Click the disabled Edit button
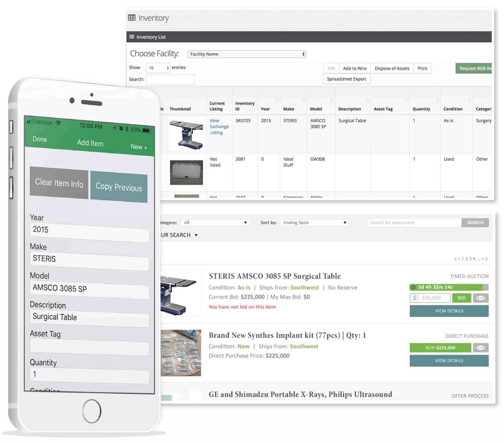The height and width of the screenshot is (443, 504). (331, 68)
